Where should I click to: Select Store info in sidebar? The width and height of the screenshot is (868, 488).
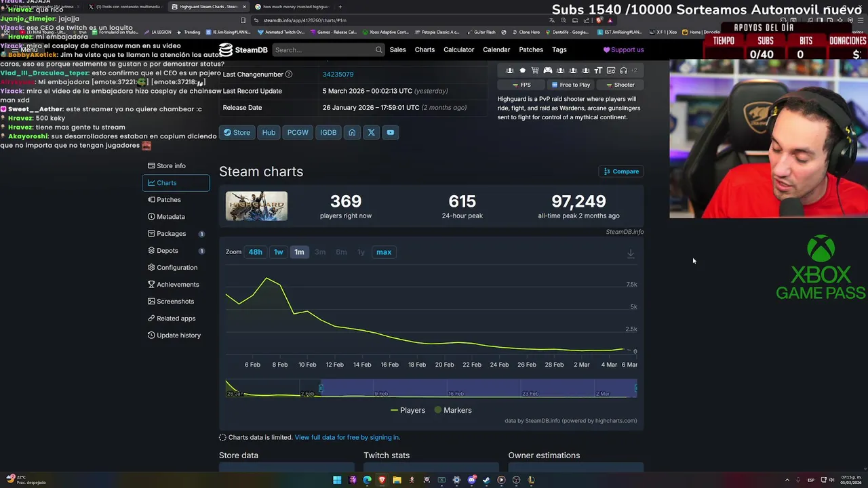coord(176,165)
